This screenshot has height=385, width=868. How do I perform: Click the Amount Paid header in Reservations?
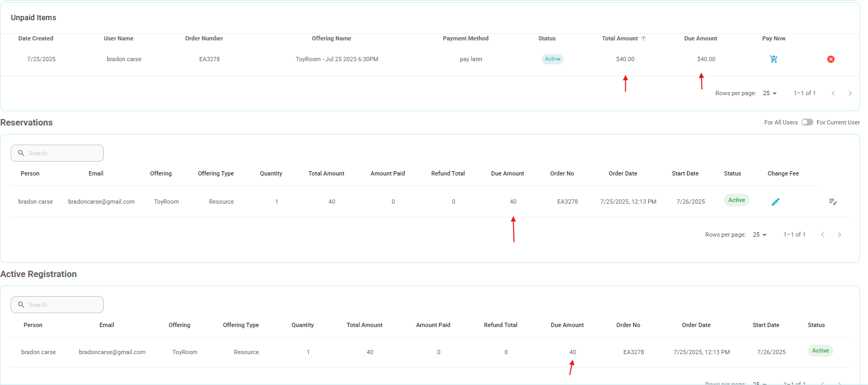pyautogui.click(x=388, y=173)
